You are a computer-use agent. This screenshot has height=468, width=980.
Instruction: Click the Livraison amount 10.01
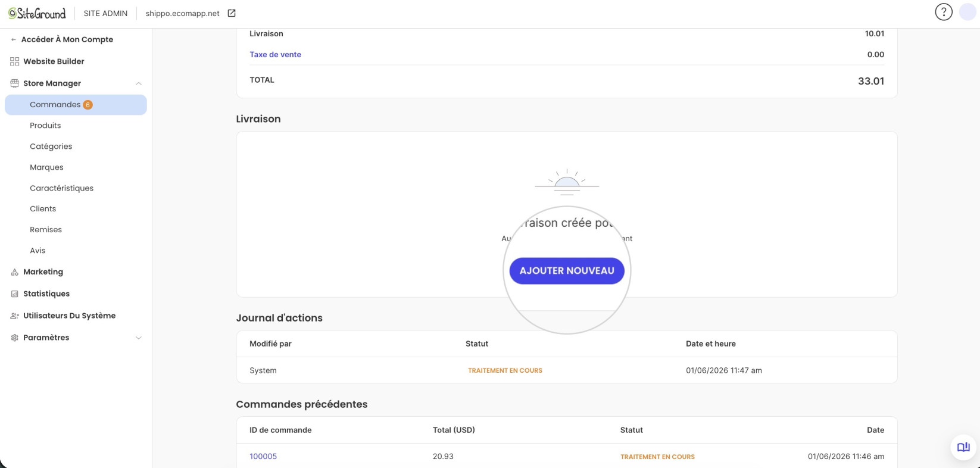pyautogui.click(x=875, y=34)
